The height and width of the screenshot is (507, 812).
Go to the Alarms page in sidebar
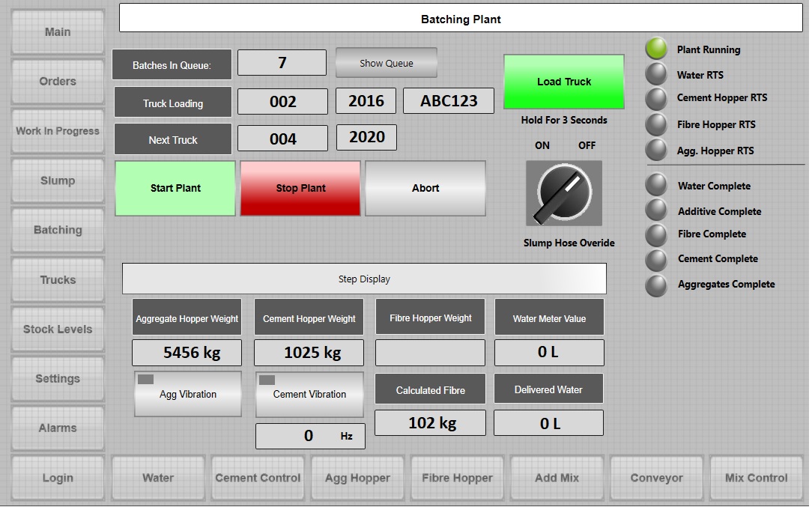tap(58, 428)
